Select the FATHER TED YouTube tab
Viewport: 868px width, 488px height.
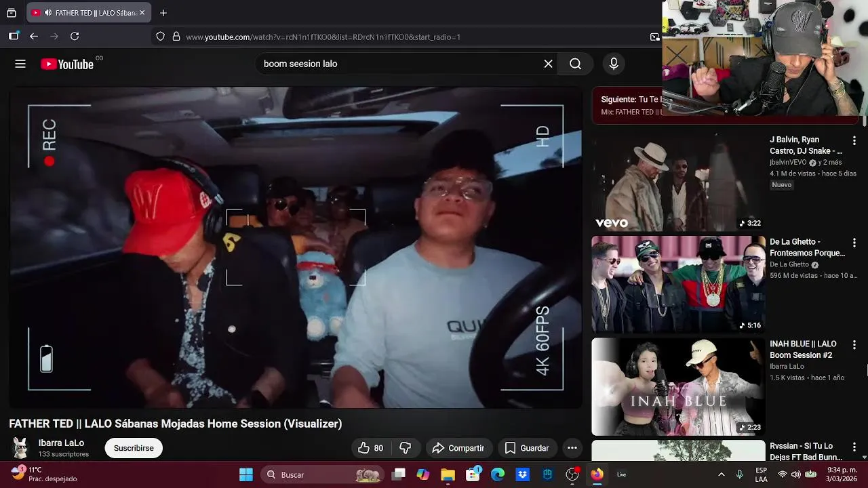point(90,13)
